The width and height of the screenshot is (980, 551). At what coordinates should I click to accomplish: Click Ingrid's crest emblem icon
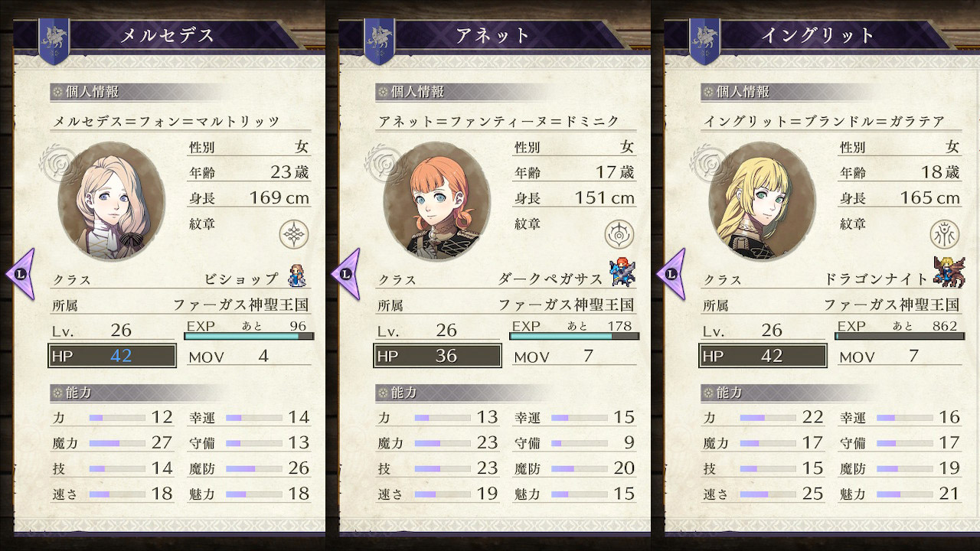[943, 233]
